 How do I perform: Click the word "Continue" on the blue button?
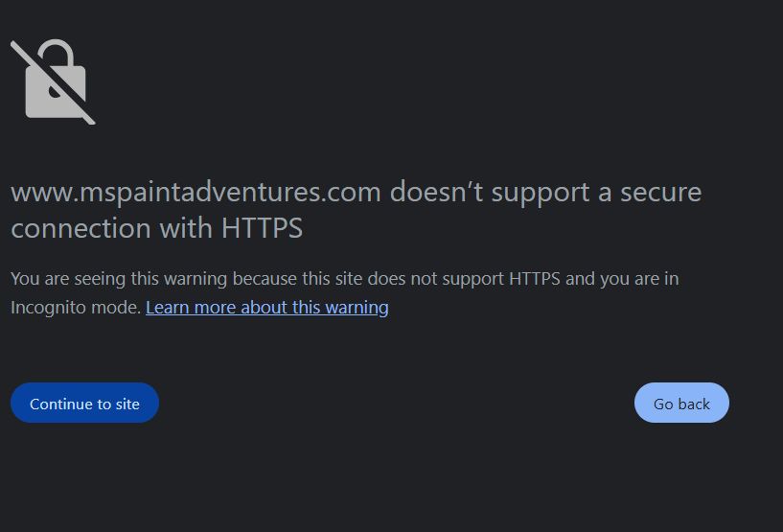click(x=61, y=404)
